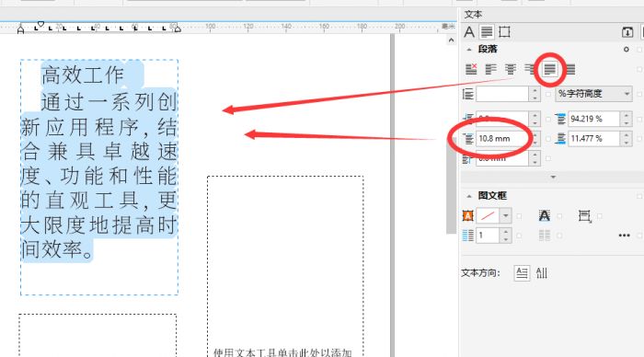
Task: Click the orange text frame background color icon
Action: (467, 215)
